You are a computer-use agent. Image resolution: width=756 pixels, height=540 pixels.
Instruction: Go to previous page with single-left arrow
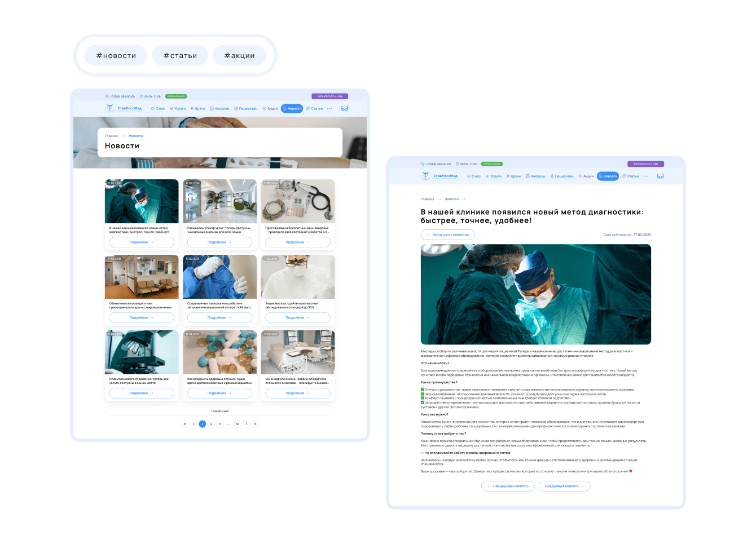tap(194, 424)
